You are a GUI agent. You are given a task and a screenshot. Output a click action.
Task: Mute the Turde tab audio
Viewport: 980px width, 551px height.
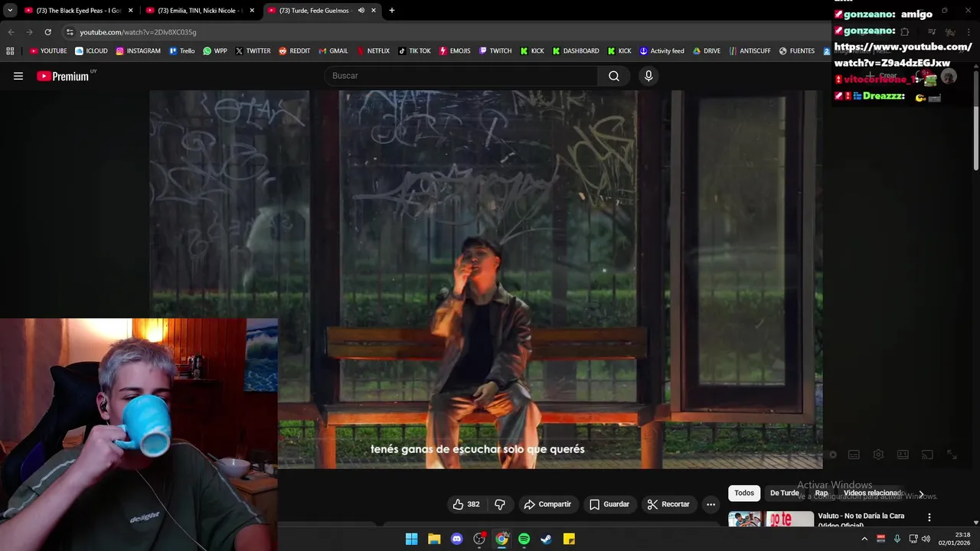(361, 11)
